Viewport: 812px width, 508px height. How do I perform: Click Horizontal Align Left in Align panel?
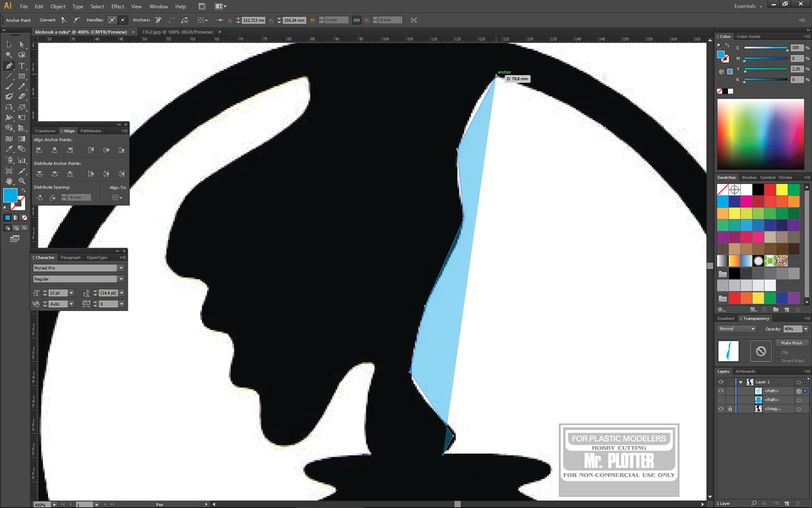[x=39, y=150]
